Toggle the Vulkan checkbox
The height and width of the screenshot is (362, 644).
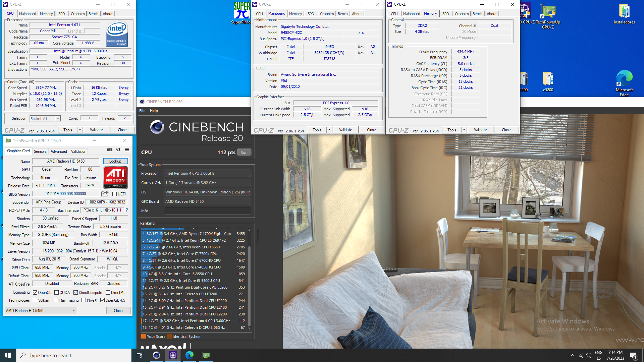pos(35,300)
